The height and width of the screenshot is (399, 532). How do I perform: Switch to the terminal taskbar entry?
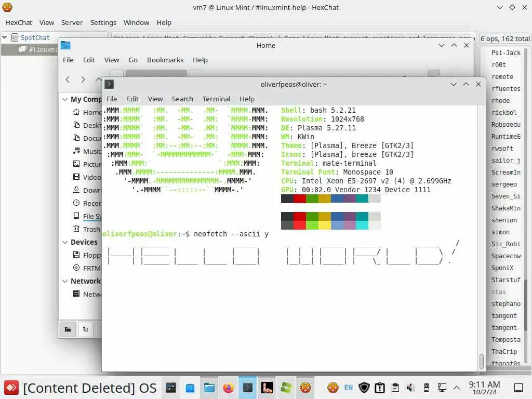[x=248, y=388]
